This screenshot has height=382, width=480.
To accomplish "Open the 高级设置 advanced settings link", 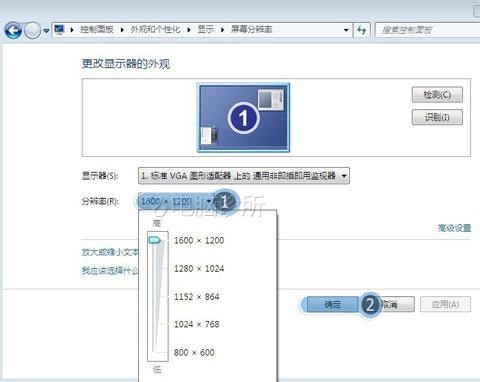I will coord(454,228).
